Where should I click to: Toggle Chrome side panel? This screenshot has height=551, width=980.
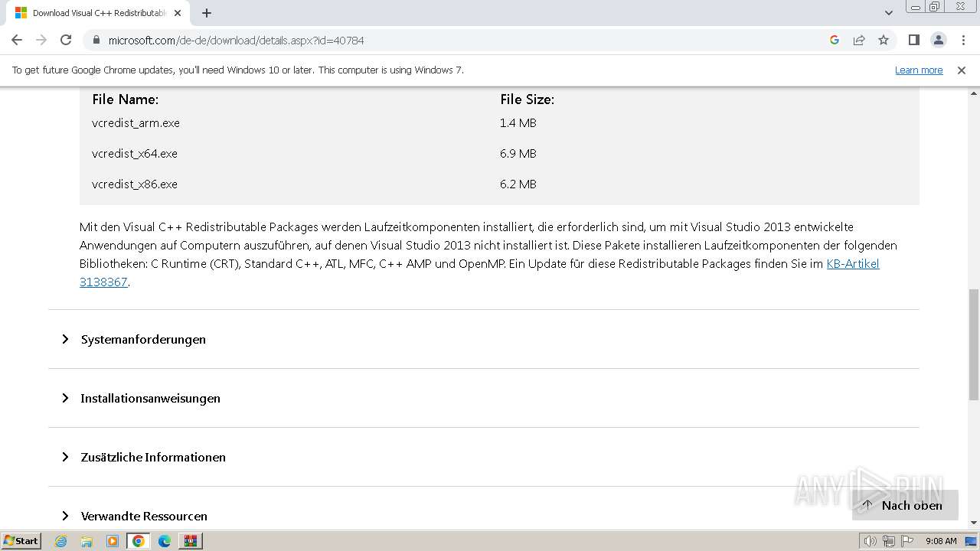pos(913,40)
